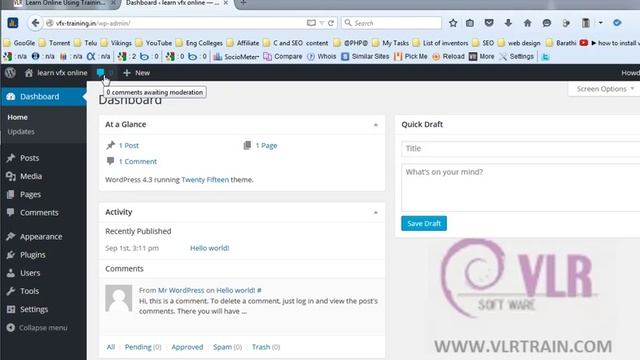This screenshot has height=360, width=640.
Task: Collapse the admin sidebar menu
Action: pyautogui.click(x=37, y=328)
